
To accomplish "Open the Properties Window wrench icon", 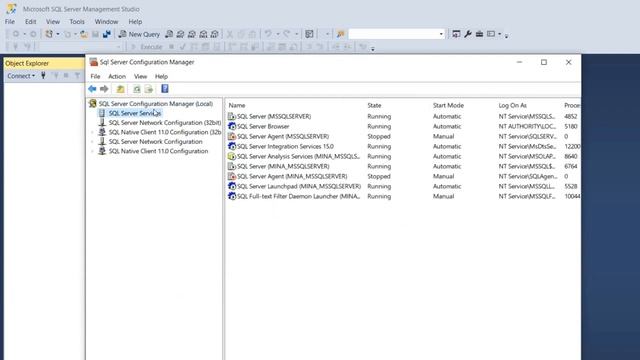I will click(468, 34).
